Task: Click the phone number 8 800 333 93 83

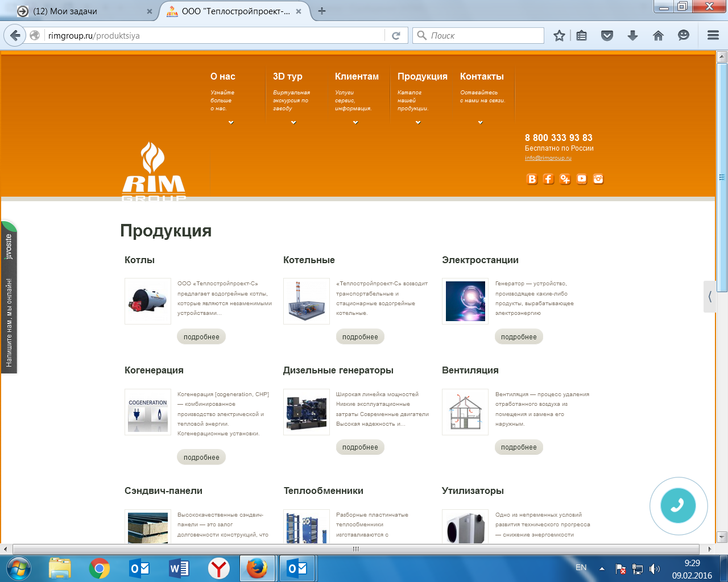Action: point(559,138)
